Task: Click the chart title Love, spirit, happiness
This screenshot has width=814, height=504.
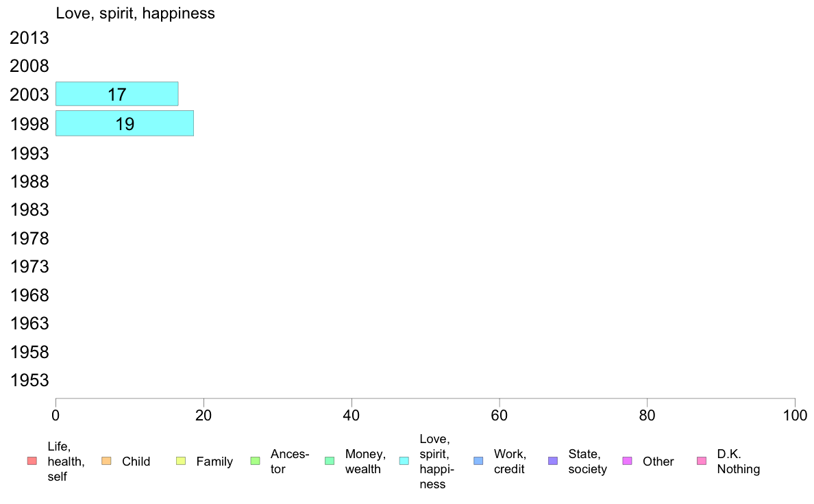Action: (136, 13)
